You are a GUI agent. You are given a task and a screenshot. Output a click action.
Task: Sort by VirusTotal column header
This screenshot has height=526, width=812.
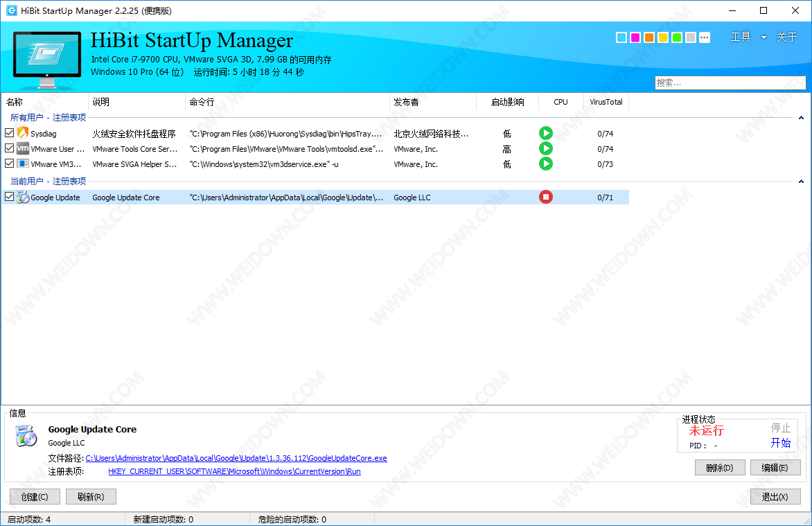tap(606, 102)
